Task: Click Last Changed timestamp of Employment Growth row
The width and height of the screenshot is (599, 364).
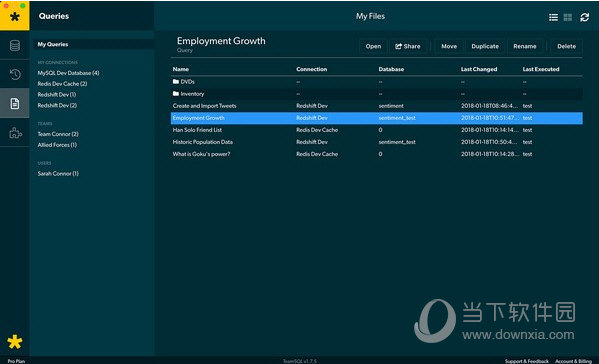Action: pyautogui.click(x=490, y=118)
